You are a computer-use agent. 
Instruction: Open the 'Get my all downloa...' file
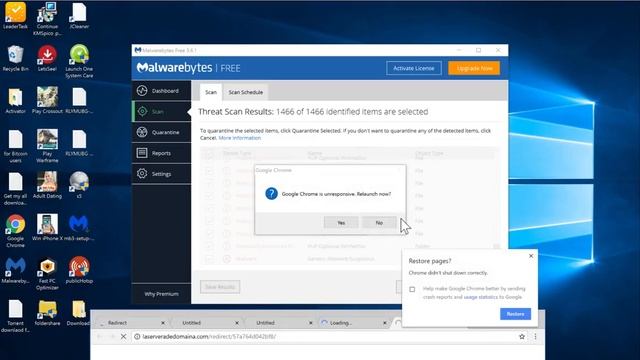(x=16, y=189)
